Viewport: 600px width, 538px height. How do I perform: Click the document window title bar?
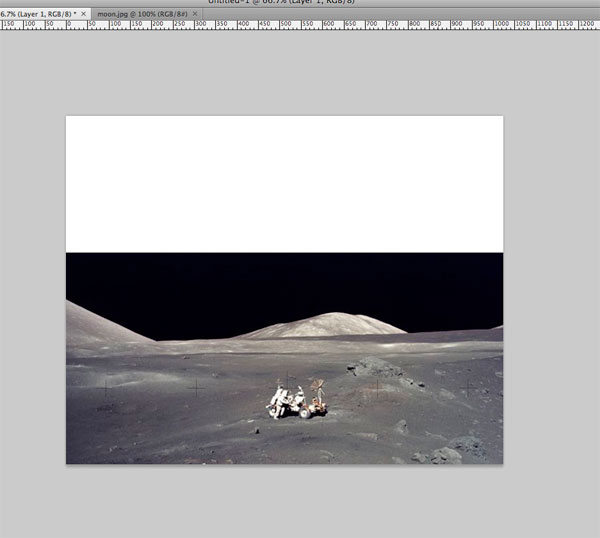pos(300,3)
